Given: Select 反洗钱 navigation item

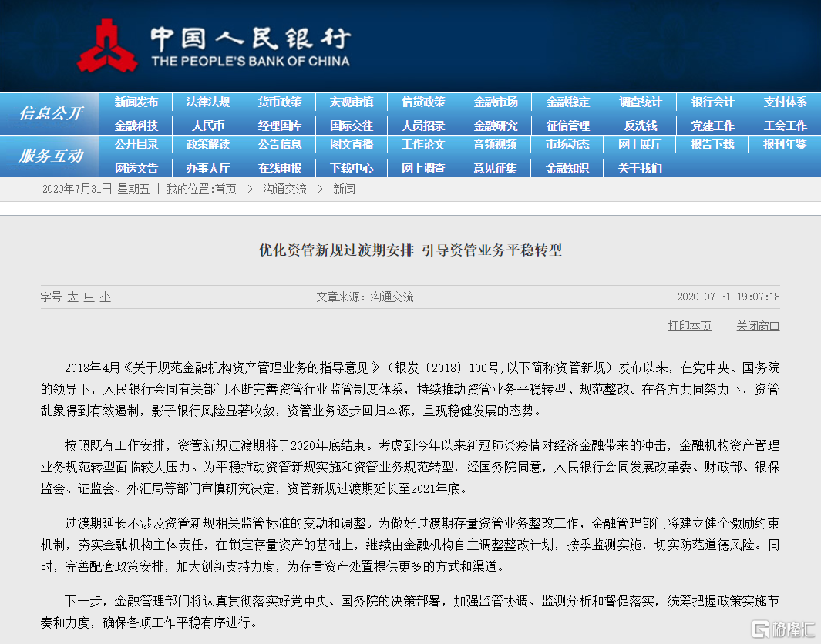Looking at the screenshot, I should click(x=640, y=126).
